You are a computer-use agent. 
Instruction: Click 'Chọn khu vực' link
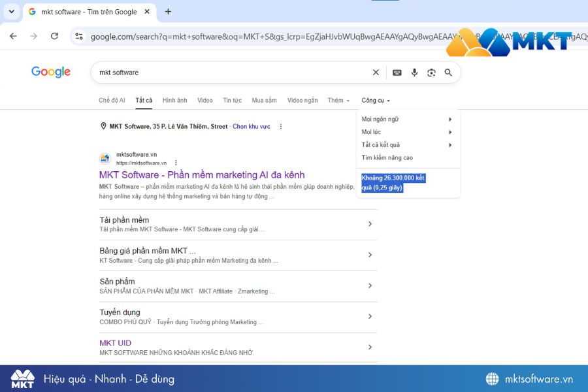pyautogui.click(x=252, y=126)
